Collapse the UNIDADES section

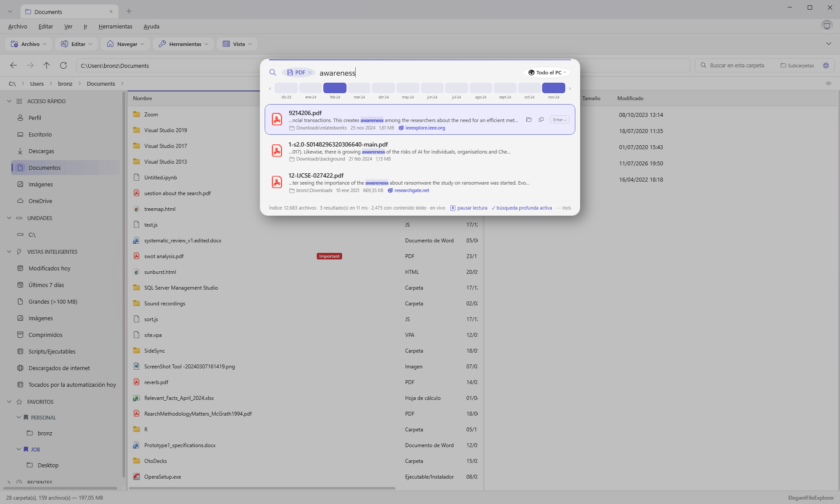[9, 218]
